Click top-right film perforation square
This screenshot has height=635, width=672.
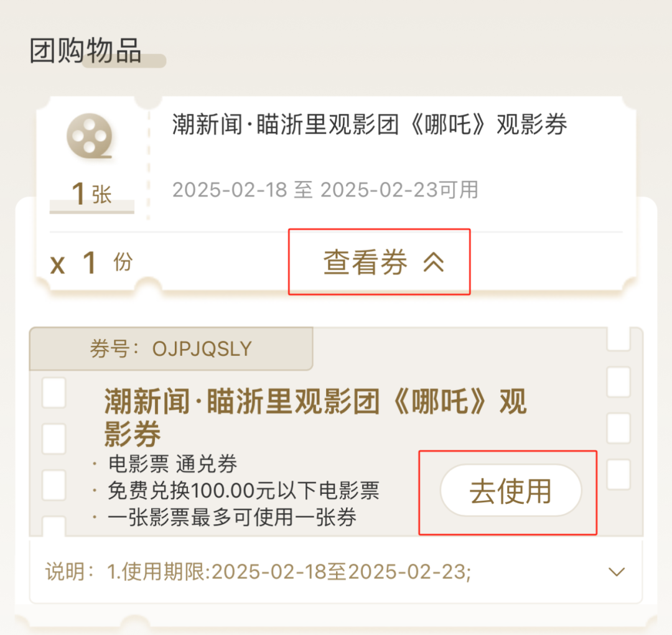[618, 340]
